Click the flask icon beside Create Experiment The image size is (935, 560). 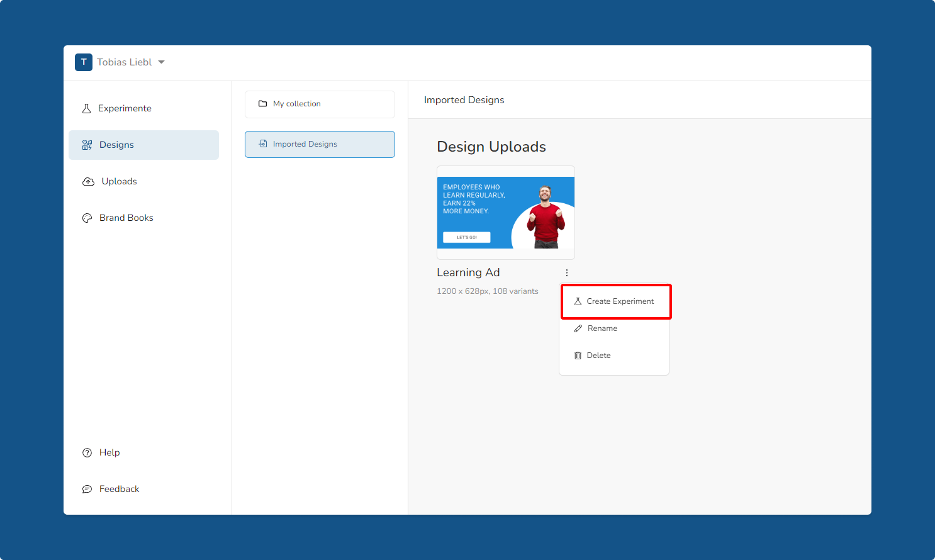tap(578, 301)
